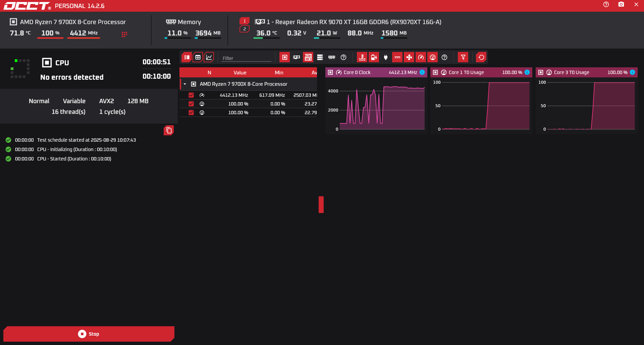This screenshot has width=644, height=345.
Task: Take a screenshot with camera icon
Action: pyautogui.click(x=621, y=5)
